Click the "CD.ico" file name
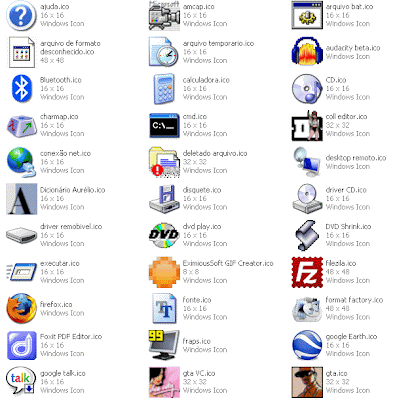The image size is (395, 400). coord(336,80)
